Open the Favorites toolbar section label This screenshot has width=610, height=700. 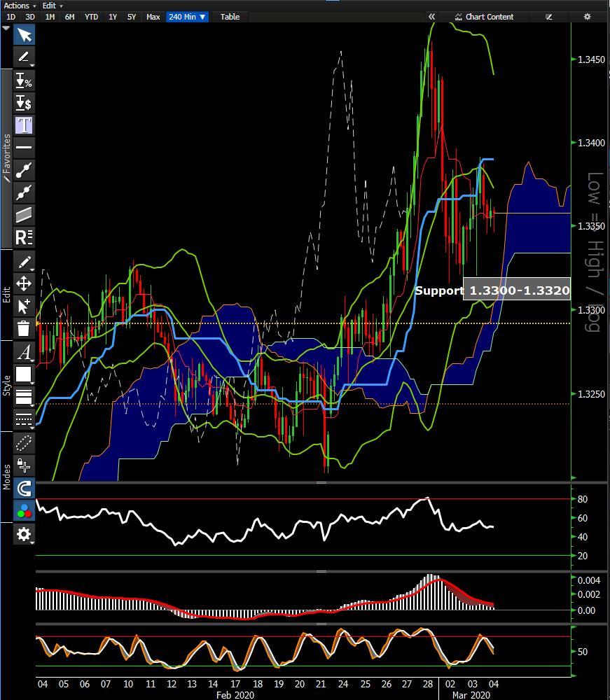(7, 158)
